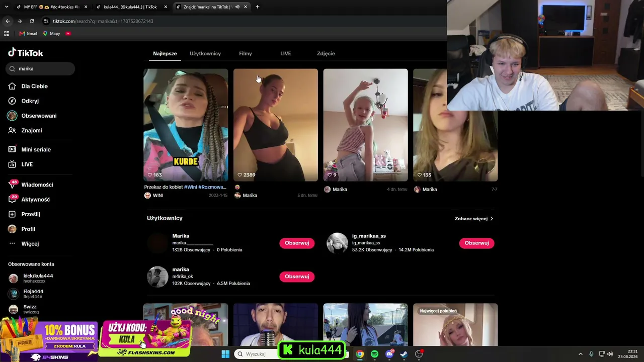Open the Mapy bookmark
Screen dimensions: 644x362
click(x=51, y=33)
